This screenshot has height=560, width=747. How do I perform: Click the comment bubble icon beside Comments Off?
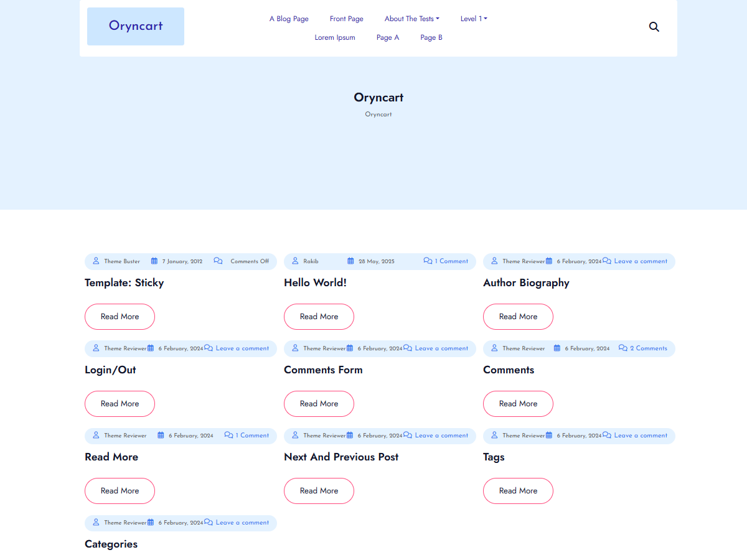coord(218,261)
